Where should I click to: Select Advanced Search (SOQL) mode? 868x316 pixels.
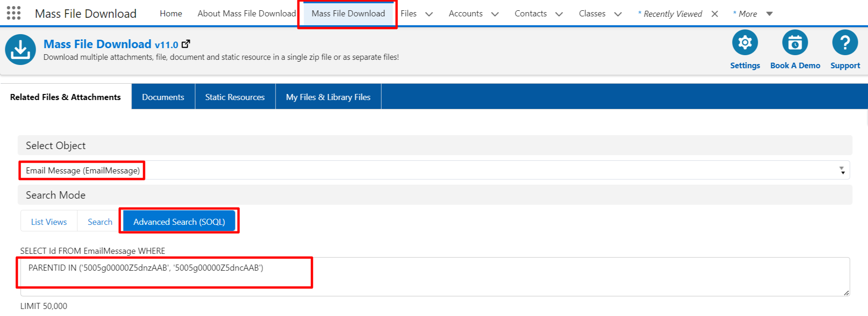pos(179,222)
